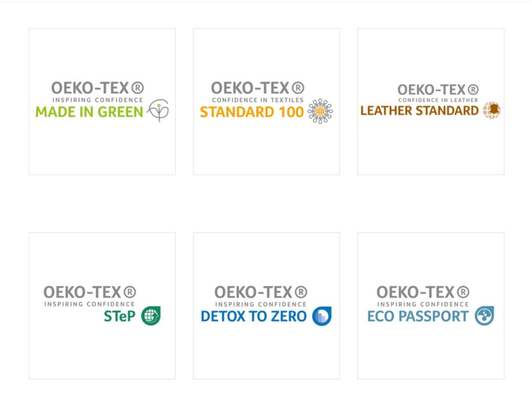532x407 pixels.
Task: Click the MADE IN GREEN plant icon
Action: pyautogui.click(x=158, y=111)
